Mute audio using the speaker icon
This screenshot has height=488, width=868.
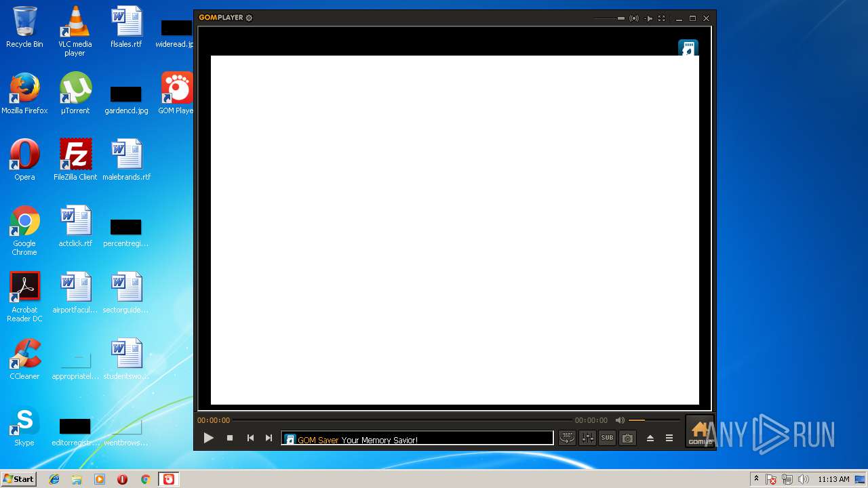tap(620, 420)
